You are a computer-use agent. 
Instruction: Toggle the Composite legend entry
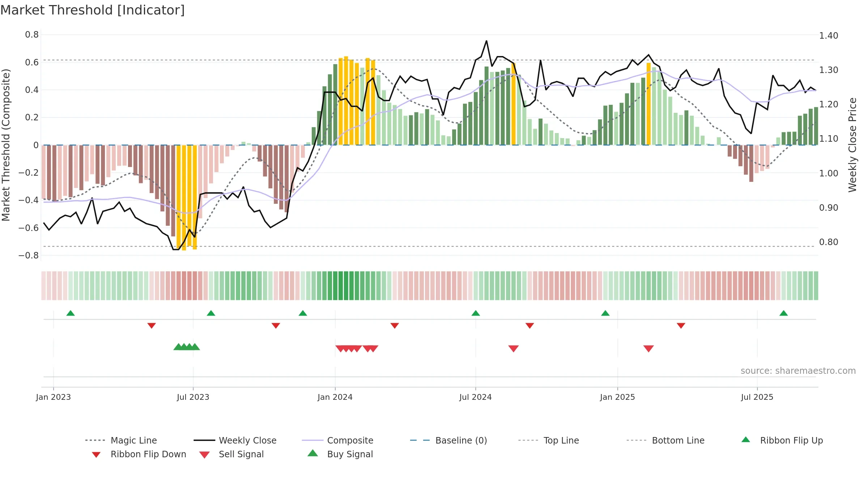click(x=337, y=440)
